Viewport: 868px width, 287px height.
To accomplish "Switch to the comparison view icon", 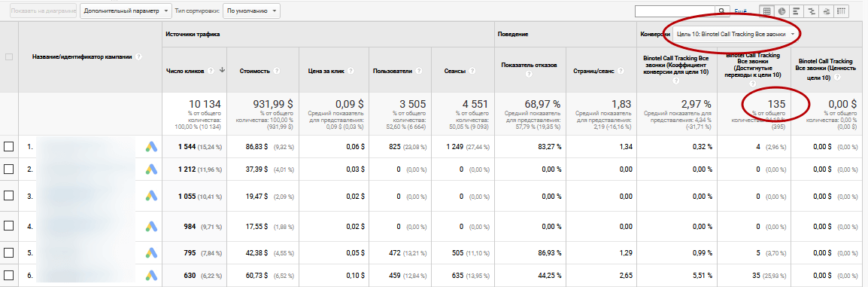I will tap(811, 11).
